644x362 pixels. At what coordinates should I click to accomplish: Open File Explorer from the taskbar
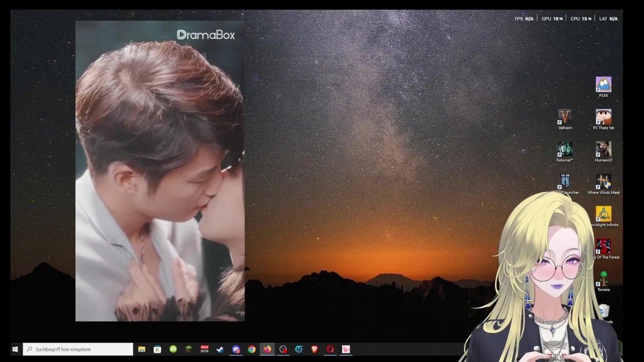[142, 349]
